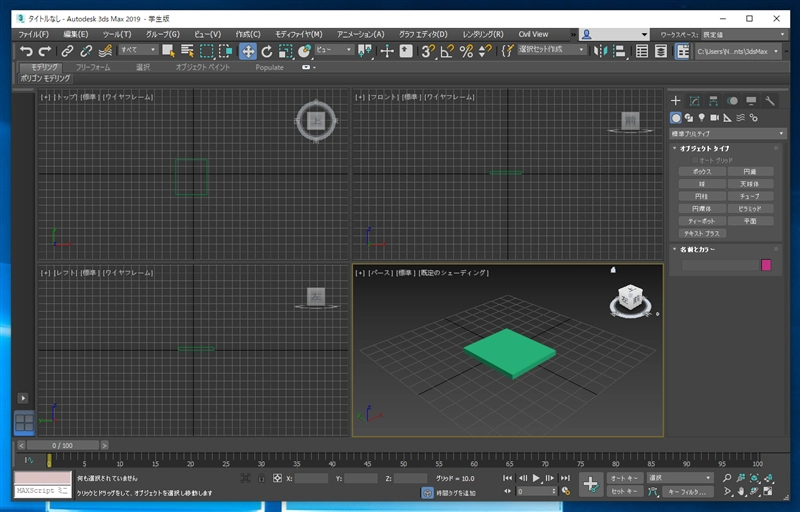Activate the Select and Move tool
Screen dimensions: 800x512
pos(248,51)
